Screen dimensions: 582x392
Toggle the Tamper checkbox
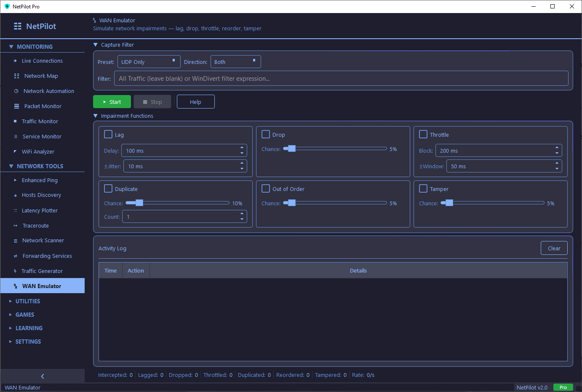[x=423, y=188]
